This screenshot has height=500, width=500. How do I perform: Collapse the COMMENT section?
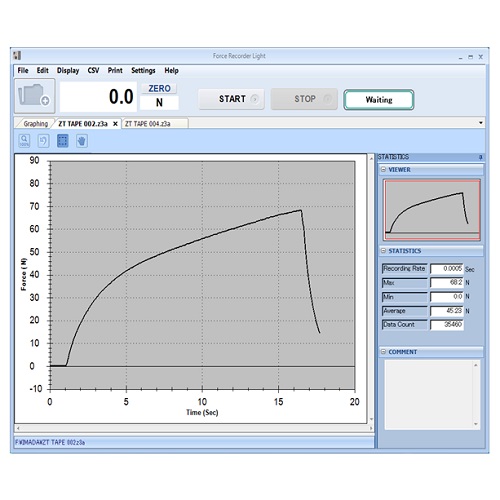(x=383, y=352)
